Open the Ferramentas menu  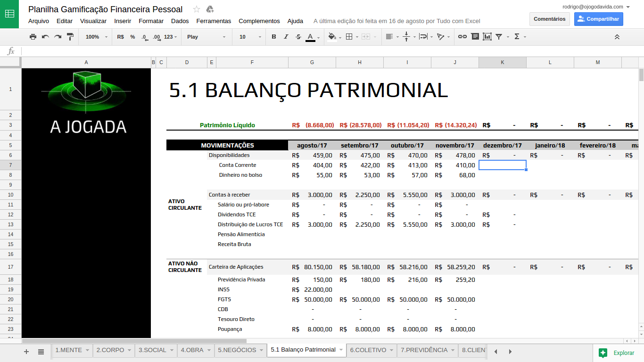click(x=214, y=21)
